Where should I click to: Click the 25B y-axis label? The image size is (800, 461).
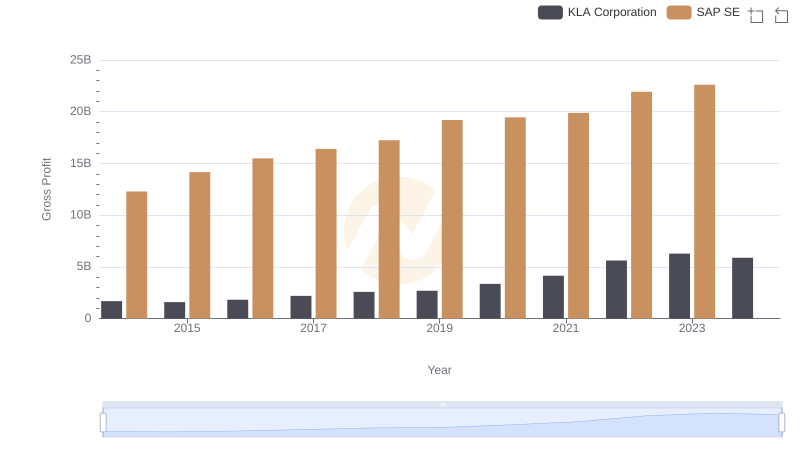(81, 60)
